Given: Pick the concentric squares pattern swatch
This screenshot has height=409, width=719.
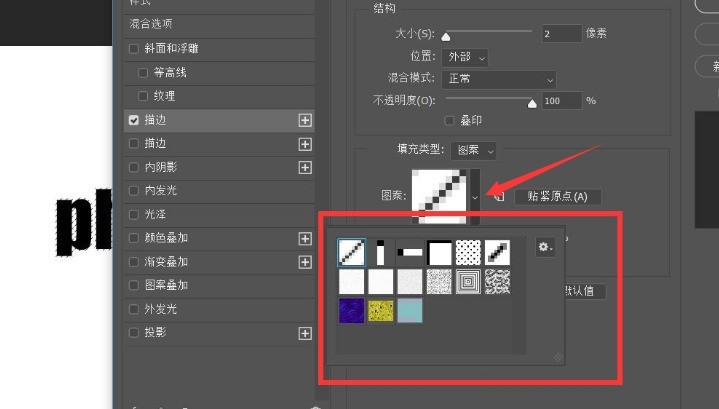Looking at the screenshot, I should point(469,281).
